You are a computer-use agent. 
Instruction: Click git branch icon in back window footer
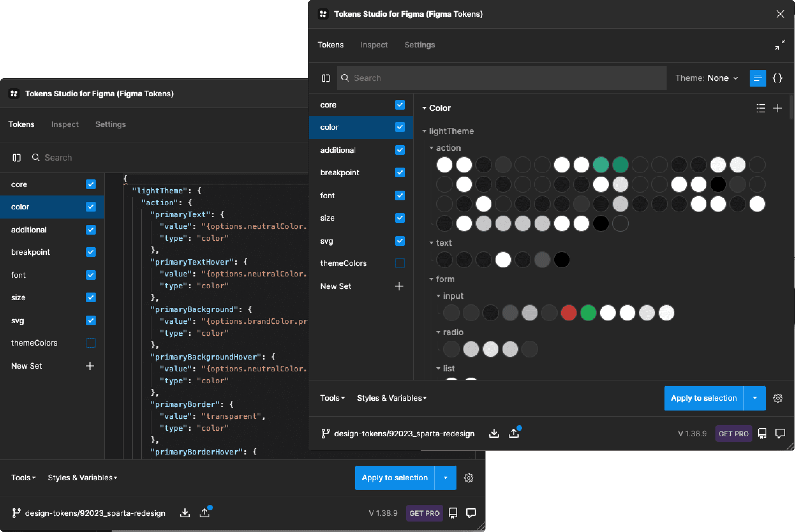16,513
